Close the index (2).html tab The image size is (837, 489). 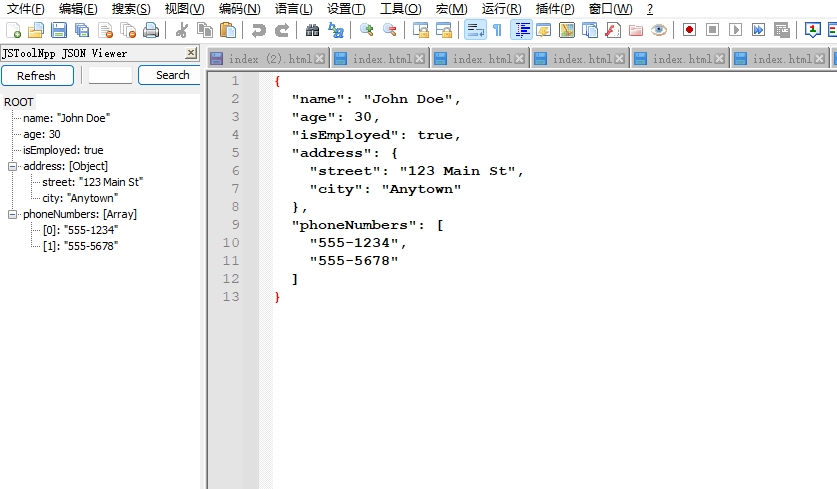point(319,59)
